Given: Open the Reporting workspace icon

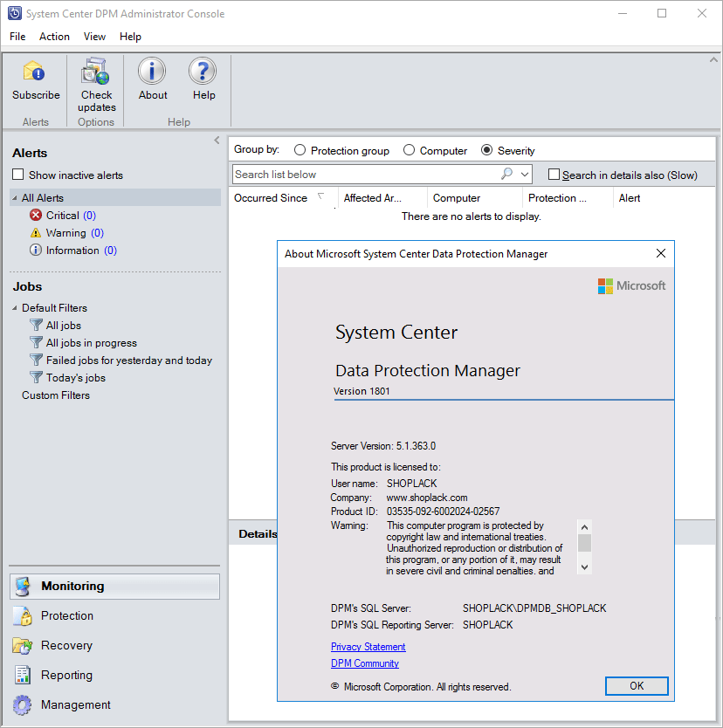Looking at the screenshot, I should pos(23,676).
